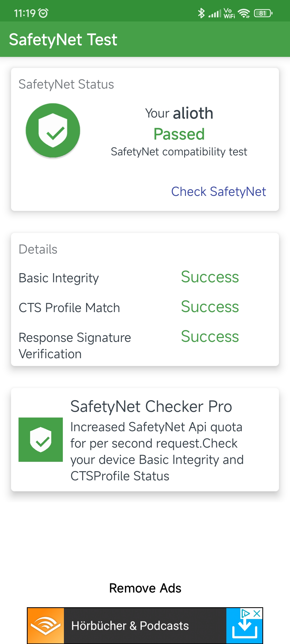The width and height of the screenshot is (290, 644).
Task: Close the banner ad with X
Action: click(257, 613)
